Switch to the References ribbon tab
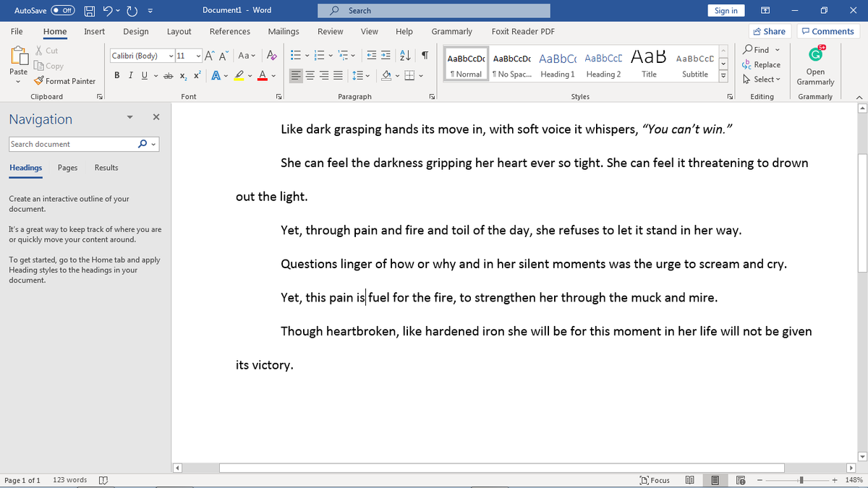Image resolution: width=868 pixels, height=488 pixels. [229, 31]
